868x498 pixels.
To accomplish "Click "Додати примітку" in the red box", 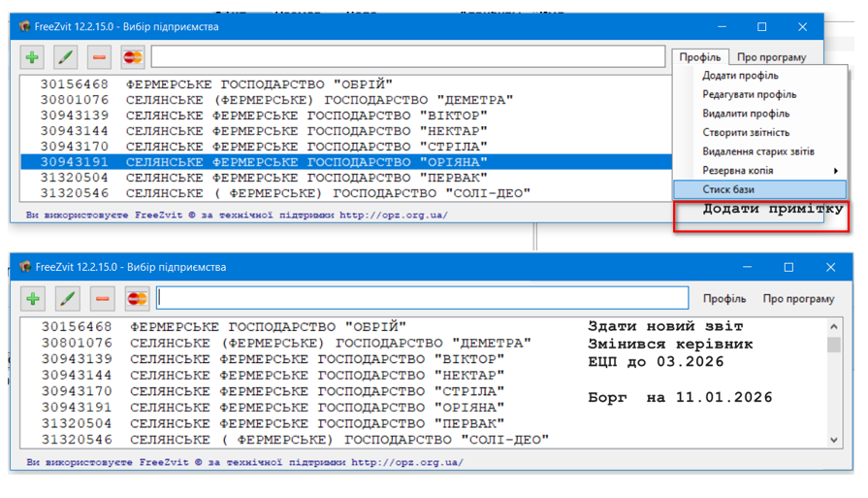I will (772, 210).
